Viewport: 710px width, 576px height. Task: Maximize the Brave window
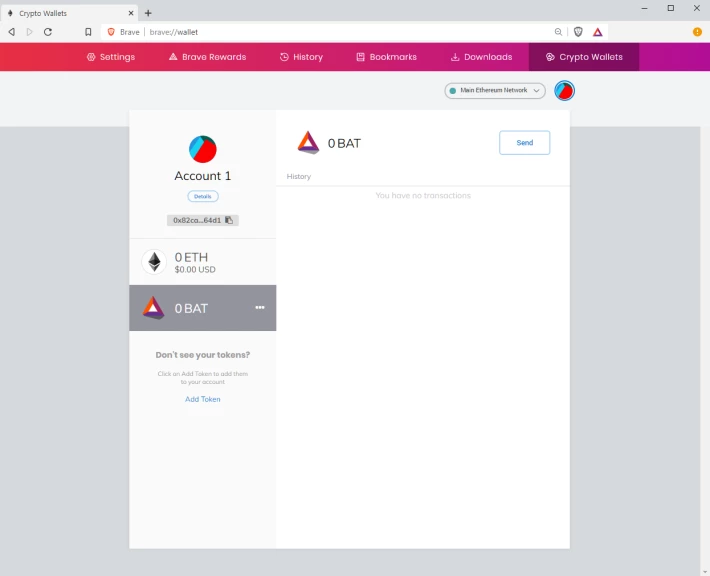tap(671, 8)
